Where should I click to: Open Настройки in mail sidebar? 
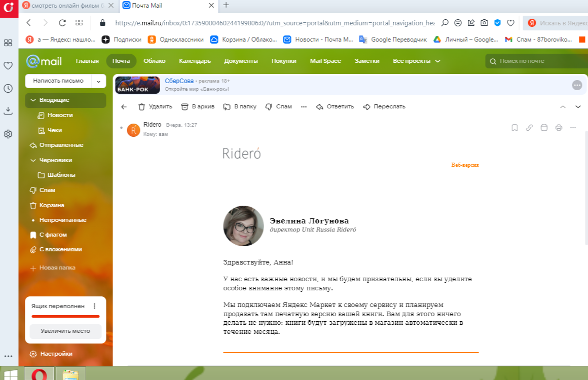coord(51,354)
